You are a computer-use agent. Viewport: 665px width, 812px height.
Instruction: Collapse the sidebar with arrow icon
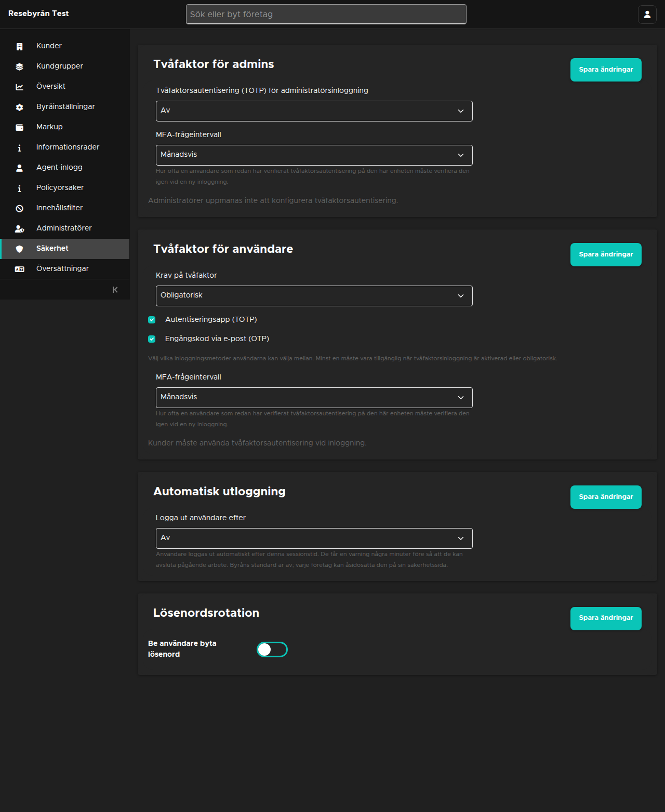[115, 290]
